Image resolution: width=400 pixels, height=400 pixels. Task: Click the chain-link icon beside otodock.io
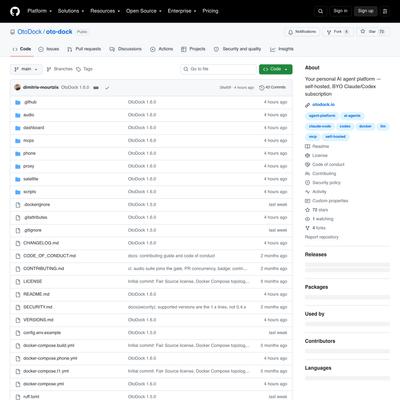pos(307,105)
